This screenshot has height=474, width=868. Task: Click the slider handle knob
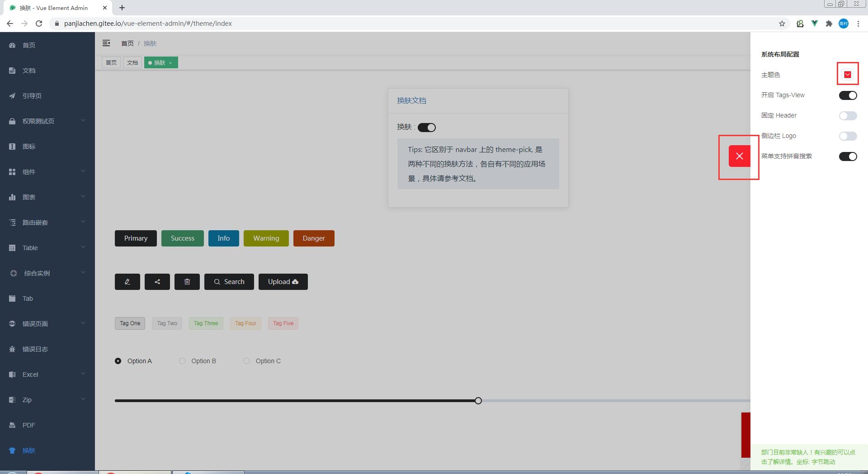[478, 401]
